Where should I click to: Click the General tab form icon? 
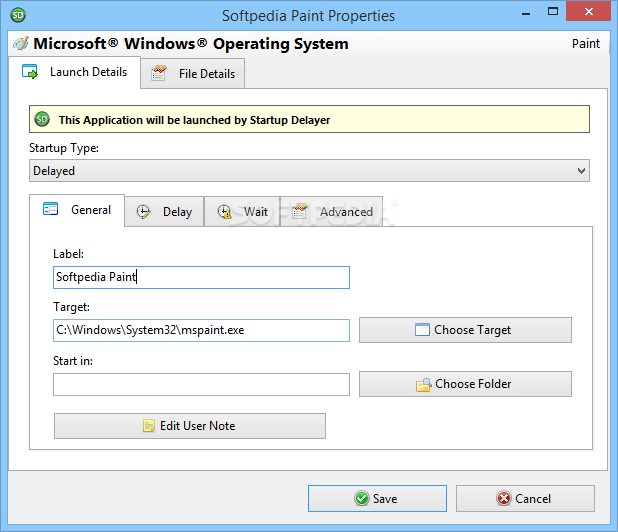(x=50, y=209)
